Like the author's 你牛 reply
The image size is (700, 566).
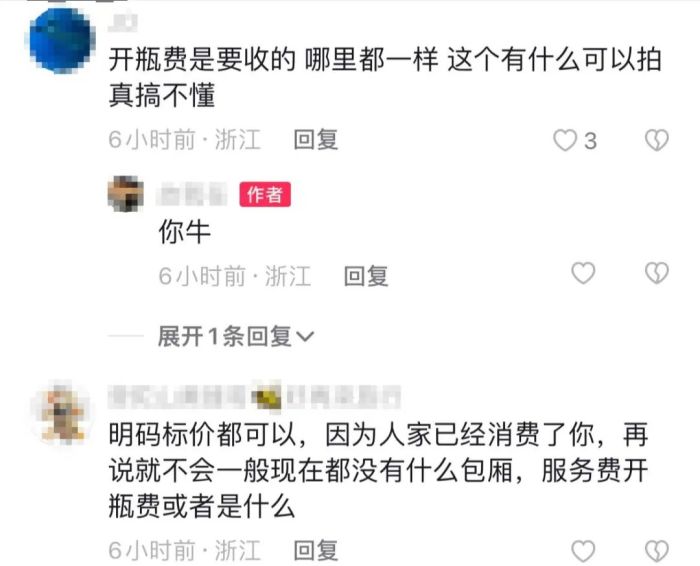(583, 273)
